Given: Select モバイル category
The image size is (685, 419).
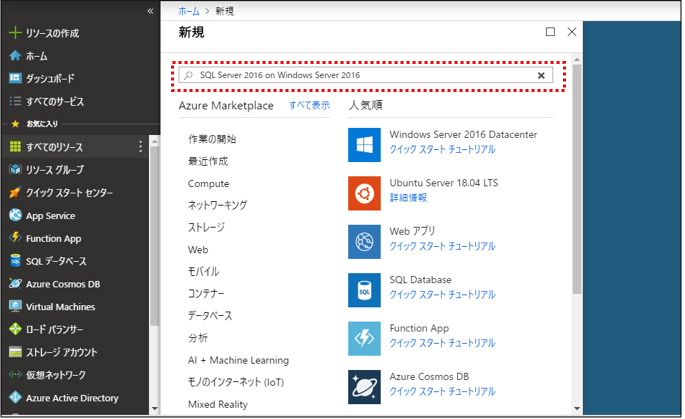Looking at the screenshot, I should (204, 272).
